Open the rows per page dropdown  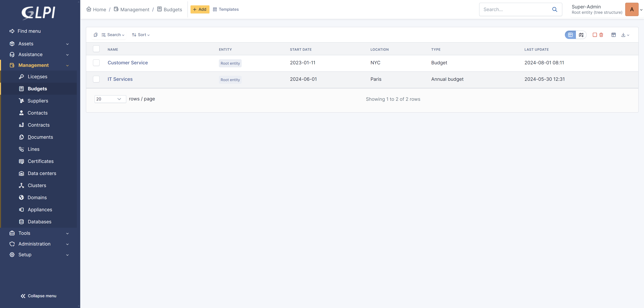[110, 99]
